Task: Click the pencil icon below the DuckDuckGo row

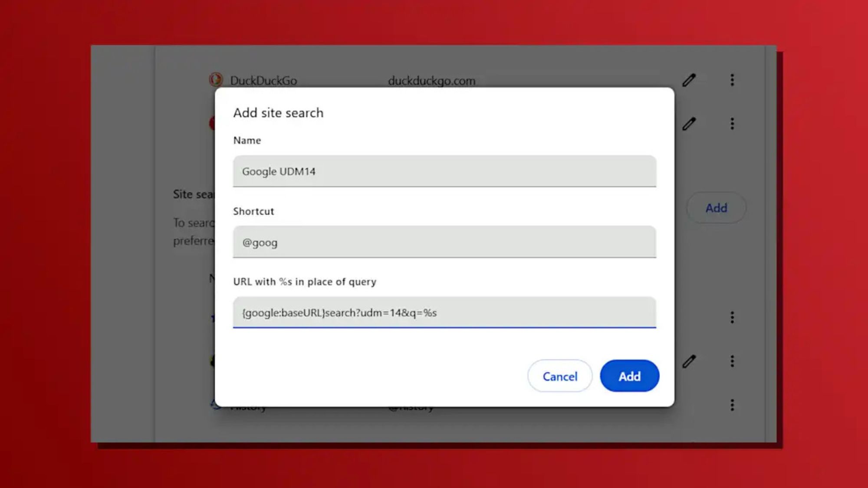Action: click(689, 124)
